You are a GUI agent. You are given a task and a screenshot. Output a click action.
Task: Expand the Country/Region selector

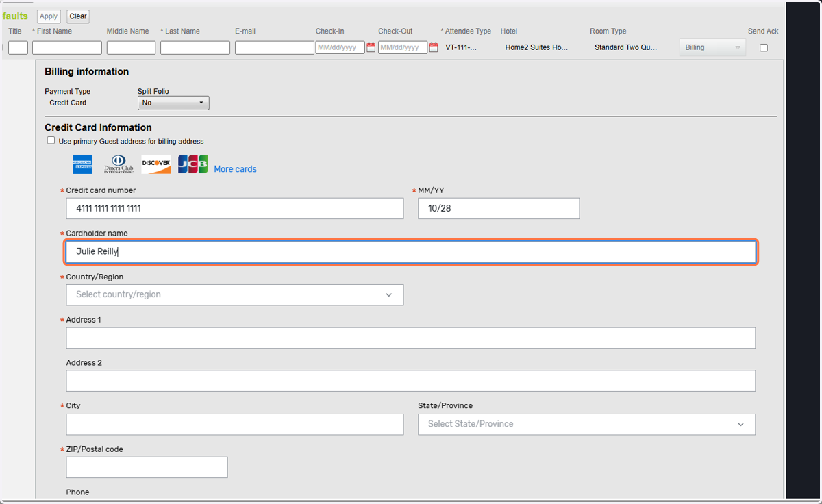coord(235,294)
